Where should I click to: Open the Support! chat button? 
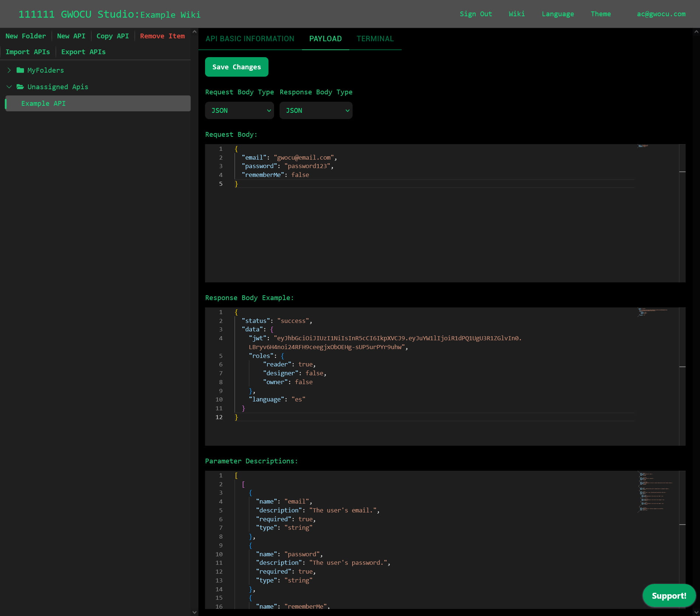click(x=669, y=596)
